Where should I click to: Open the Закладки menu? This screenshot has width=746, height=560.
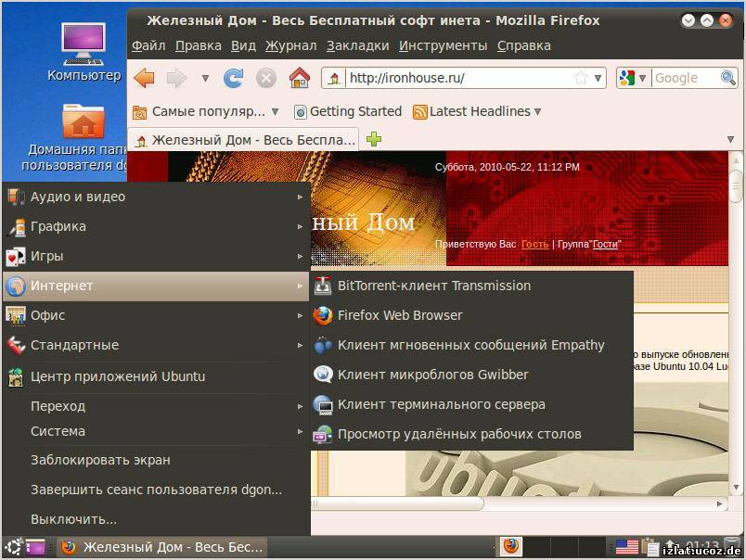pos(358,45)
